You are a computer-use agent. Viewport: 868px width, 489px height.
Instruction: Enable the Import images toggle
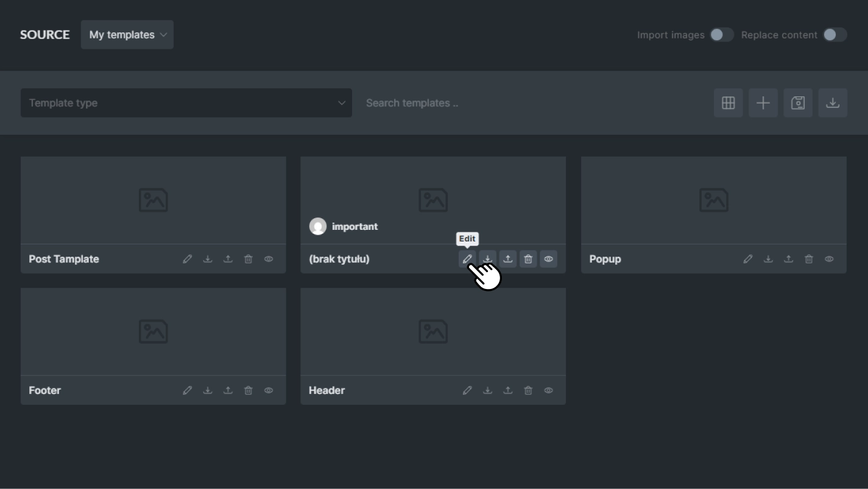point(721,35)
